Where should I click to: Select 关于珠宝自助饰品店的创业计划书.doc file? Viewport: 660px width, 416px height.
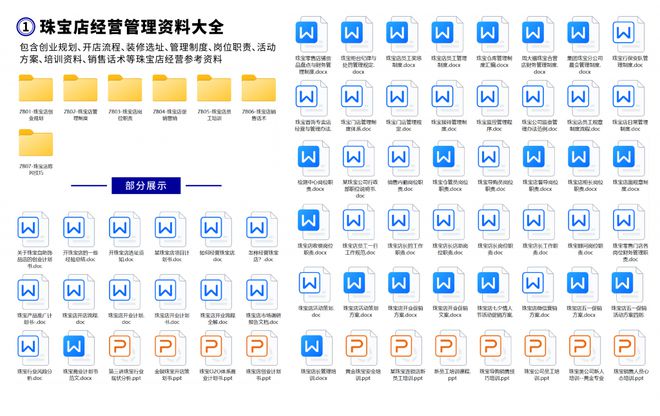point(32,230)
